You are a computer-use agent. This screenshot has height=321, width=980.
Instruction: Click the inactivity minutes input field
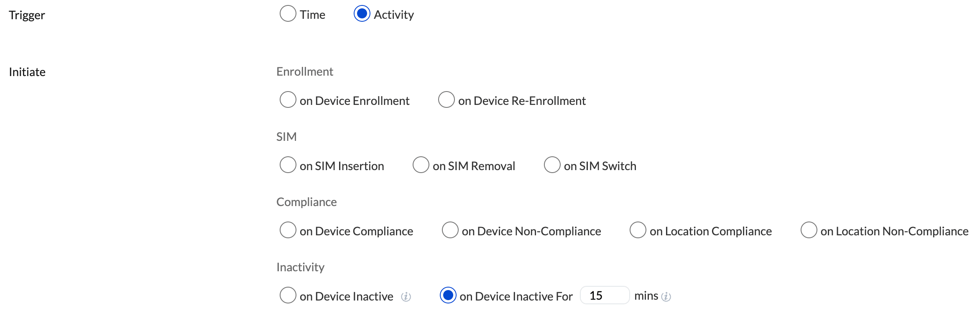click(x=604, y=296)
